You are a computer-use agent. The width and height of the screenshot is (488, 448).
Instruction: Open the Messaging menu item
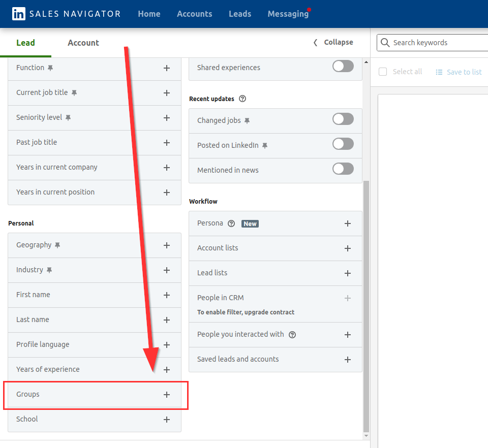click(288, 14)
